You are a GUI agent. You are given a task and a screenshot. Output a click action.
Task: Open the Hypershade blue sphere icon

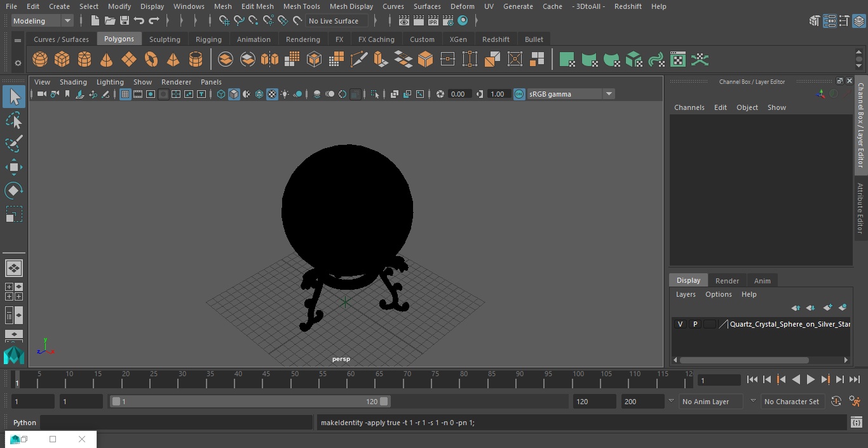coord(463,21)
